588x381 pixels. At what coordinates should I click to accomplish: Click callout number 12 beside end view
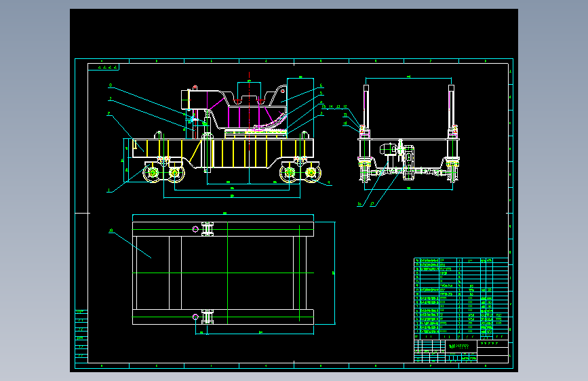pos(345,106)
